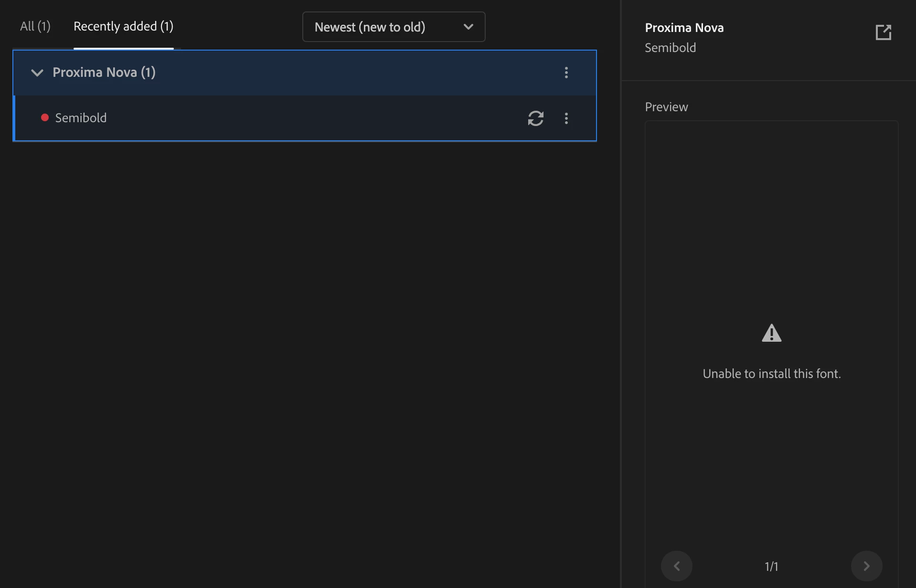This screenshot has width=916, height=588.
Task: Click the Proxima Nova title in details panel
Action: click(684, 28)
